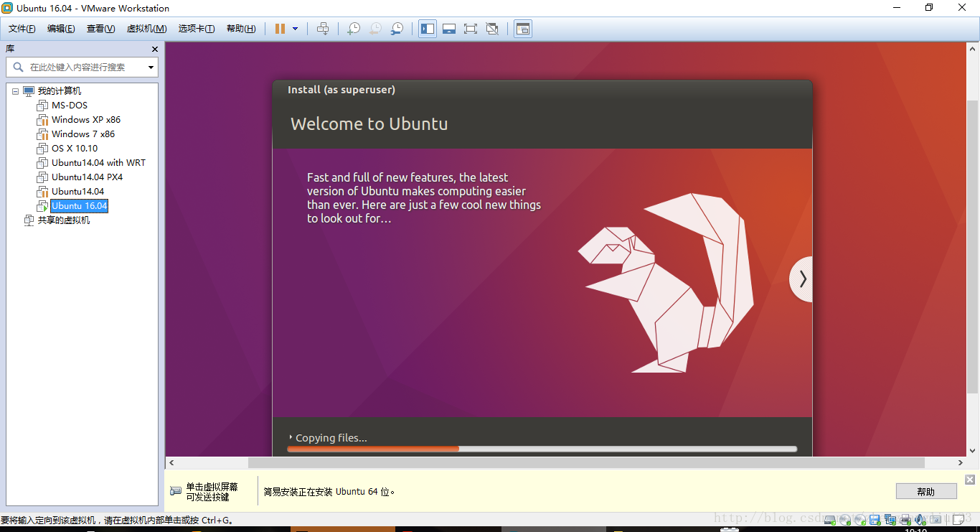Select 我的计算机 in the library tree
The height and width of the screenshot is (532, 980).
coord(60,91)
